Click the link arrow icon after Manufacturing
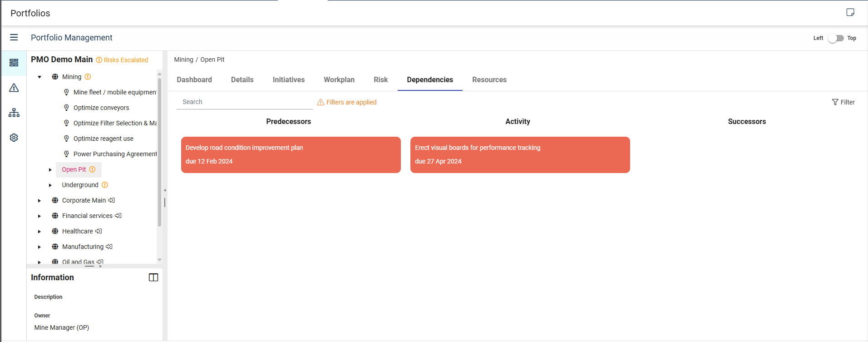The width and height of the screenshot is (868, 342). [x=109, y=247]
